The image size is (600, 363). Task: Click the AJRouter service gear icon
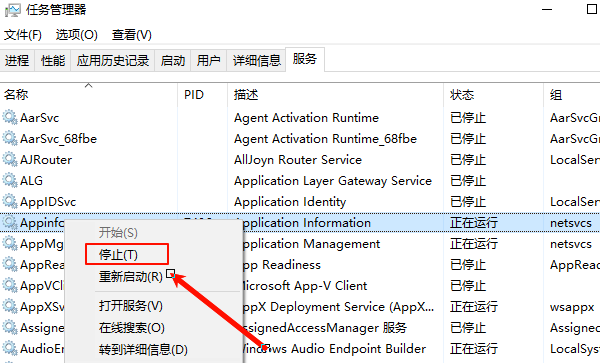coord(10,159)
